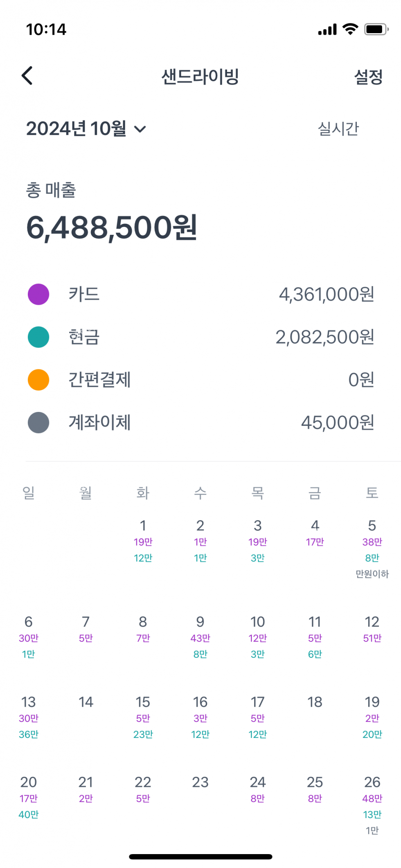Expand the 2024년 10월 month dropdown
The image size is (401, 868).
click(x=86, y=129)
